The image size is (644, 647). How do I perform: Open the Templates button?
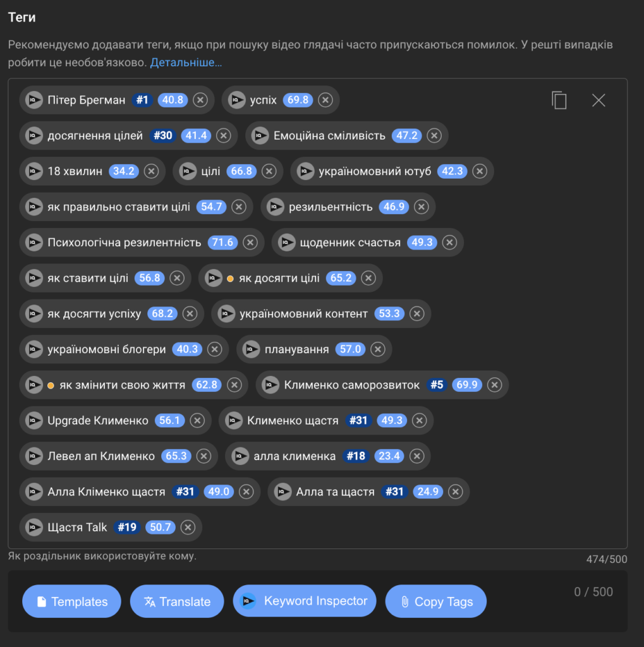tap(71, 602)
